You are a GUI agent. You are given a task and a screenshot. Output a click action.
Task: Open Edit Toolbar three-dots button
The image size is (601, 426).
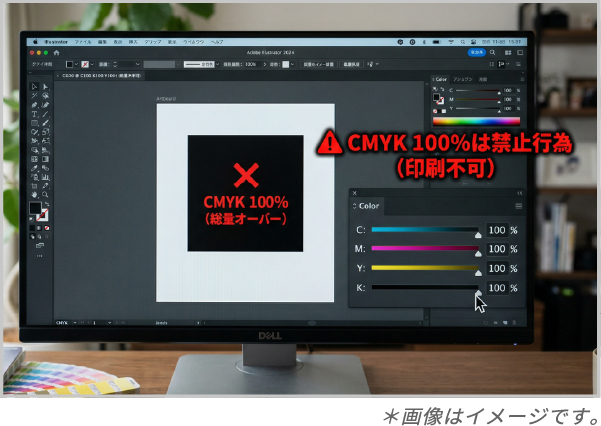click(39, 256)
